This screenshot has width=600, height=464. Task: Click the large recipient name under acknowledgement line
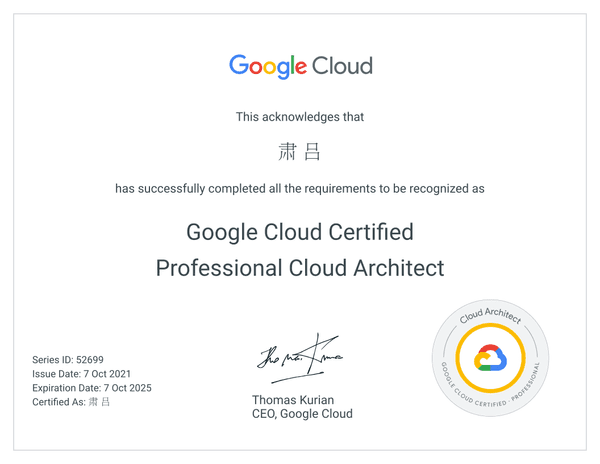[299, 151]
